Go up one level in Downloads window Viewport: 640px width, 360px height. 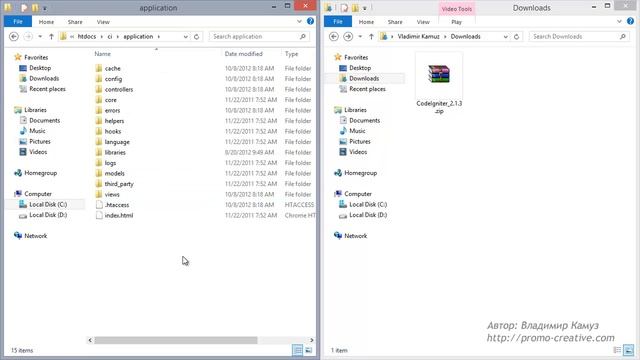(371, 37)
